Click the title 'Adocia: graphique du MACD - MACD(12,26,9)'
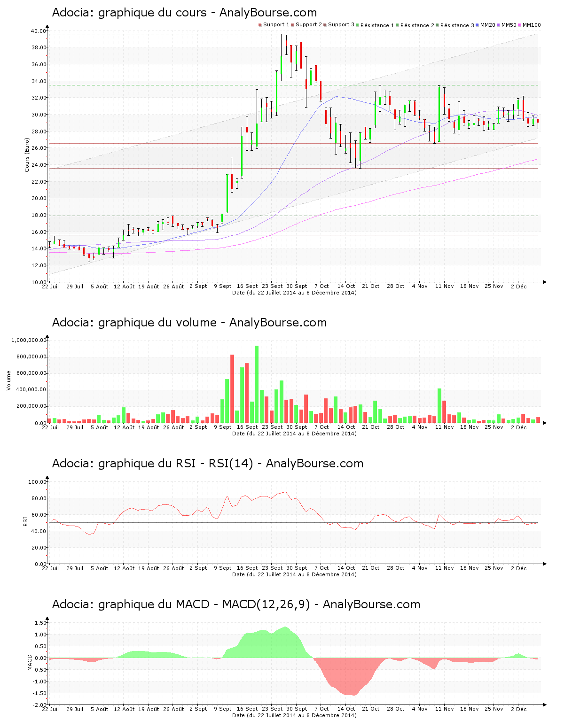 click(x=181, y=604)
